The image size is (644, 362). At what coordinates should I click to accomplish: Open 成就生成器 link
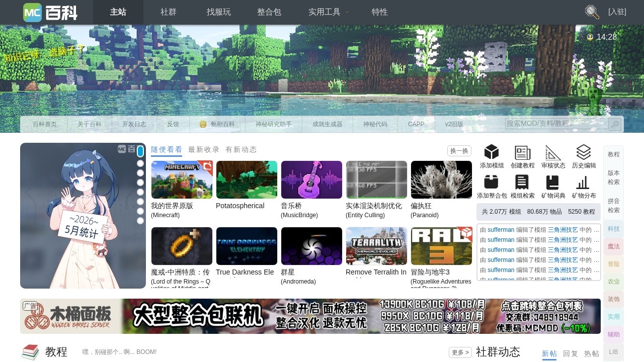(x=328, y=124)
